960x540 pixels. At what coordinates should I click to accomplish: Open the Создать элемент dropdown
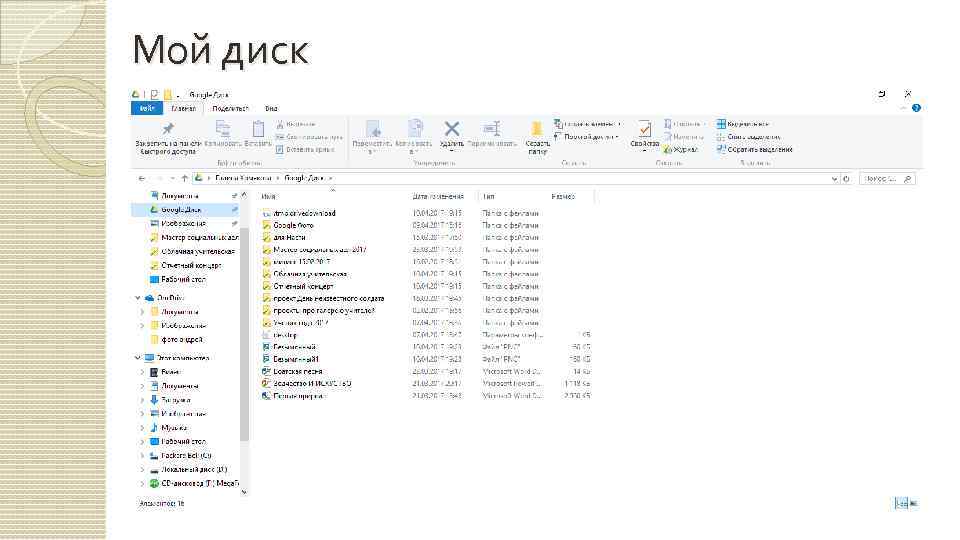click(x=588, y=124)
